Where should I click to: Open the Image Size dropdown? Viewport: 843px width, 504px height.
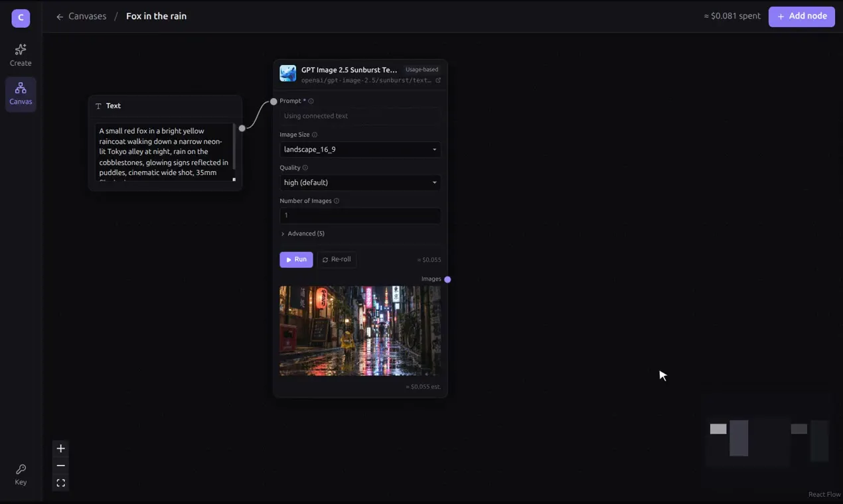coord(360,149)
